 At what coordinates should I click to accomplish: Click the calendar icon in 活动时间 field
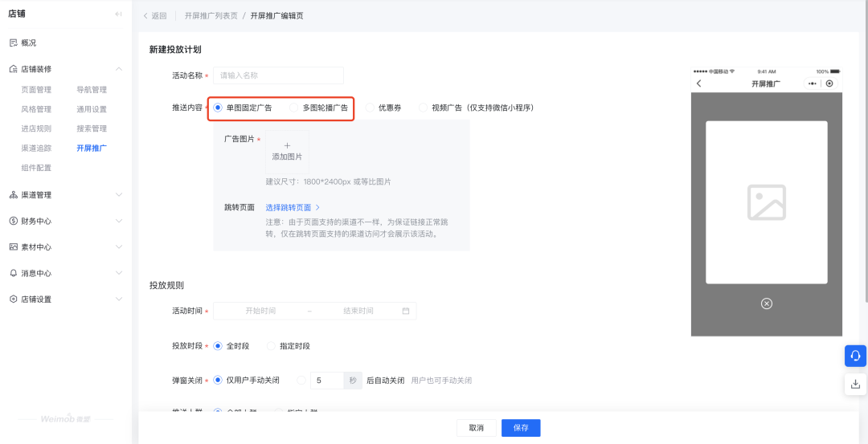(406, 311)
